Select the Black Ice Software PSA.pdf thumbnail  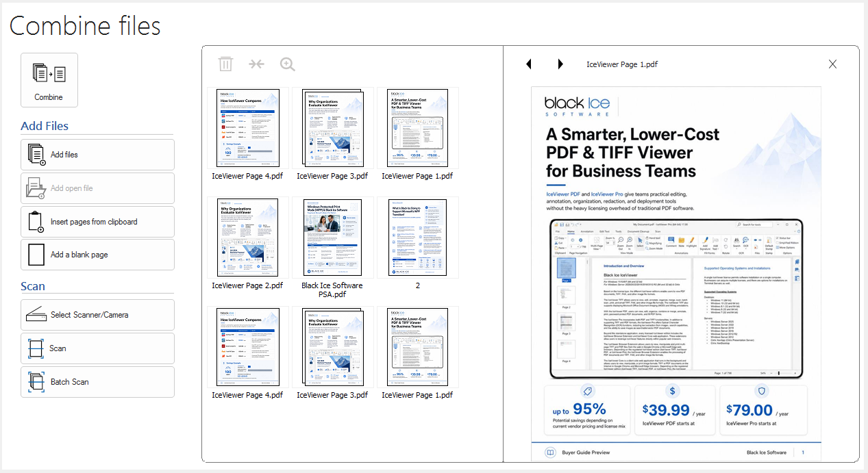coord(332,238)
